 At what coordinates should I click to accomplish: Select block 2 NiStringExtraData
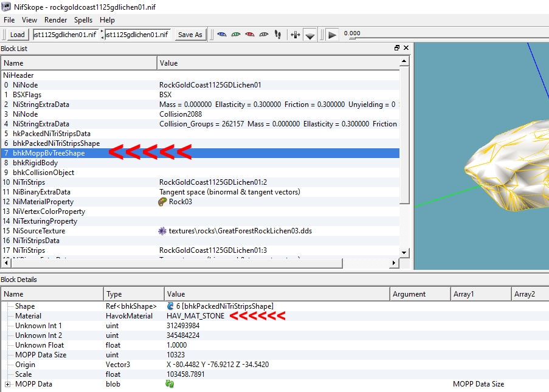[199, 105]
